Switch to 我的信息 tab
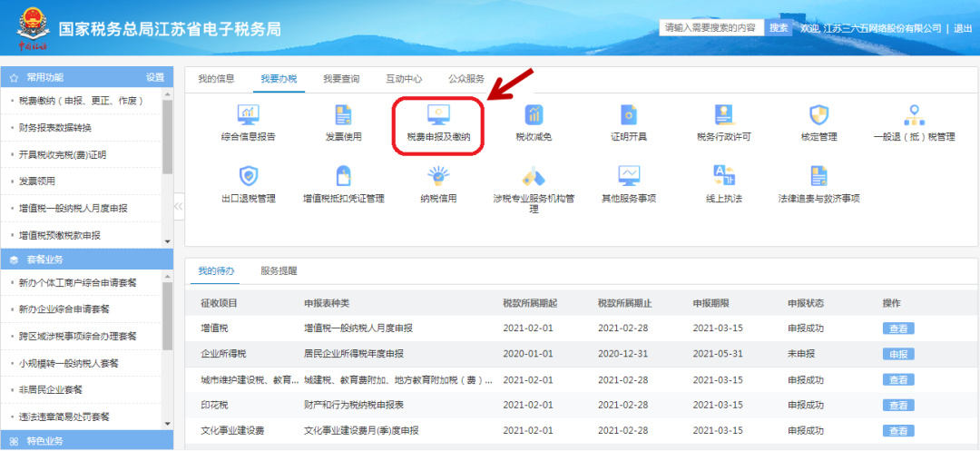The image size is (980, 451). 216,79
